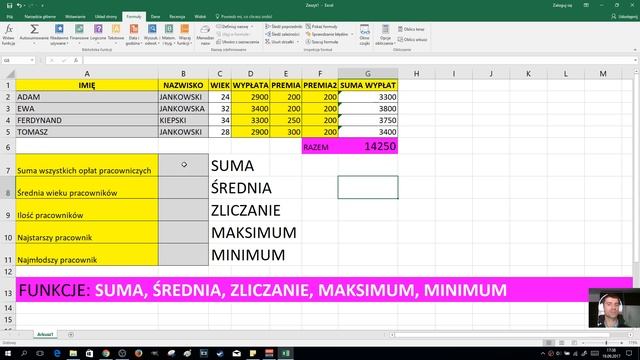The image size is (640, 360).
Task: Open the Matematyczne i trygonometryczne functions icon
Action: [x=169, y=29]
